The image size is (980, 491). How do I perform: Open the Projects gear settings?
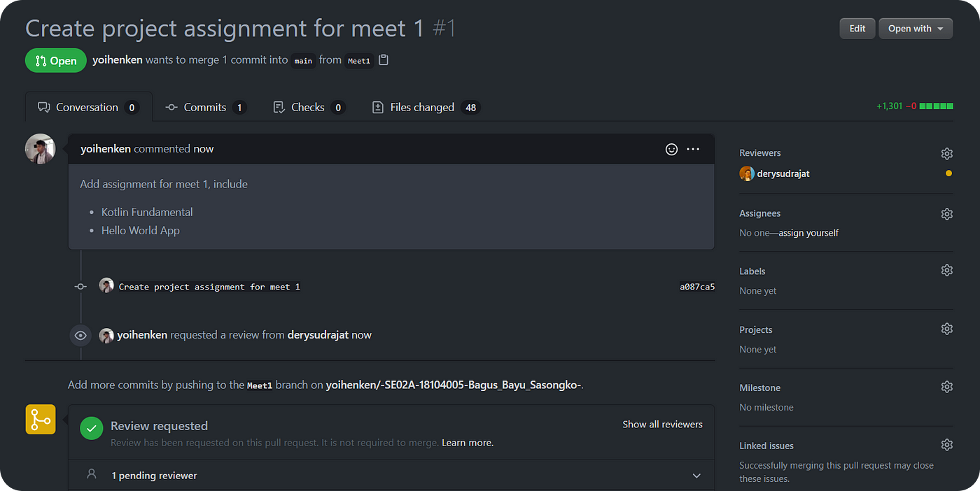[946, 329]
